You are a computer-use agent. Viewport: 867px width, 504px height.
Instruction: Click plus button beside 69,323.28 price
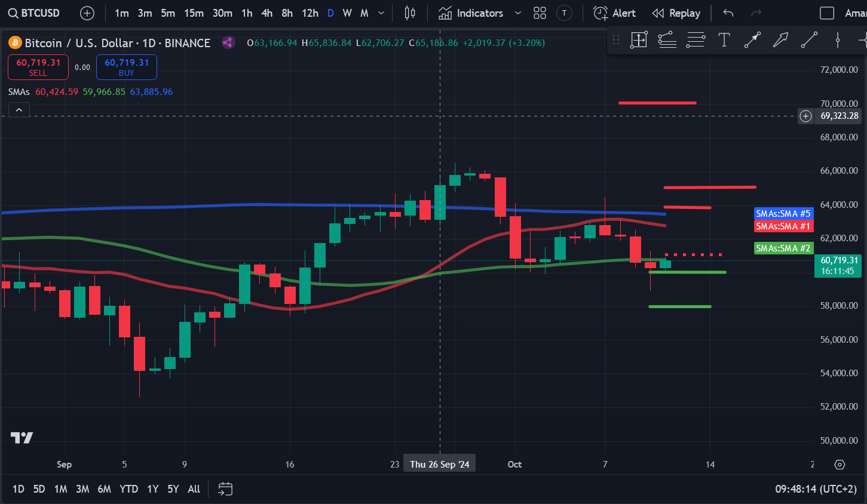(806, 116)
